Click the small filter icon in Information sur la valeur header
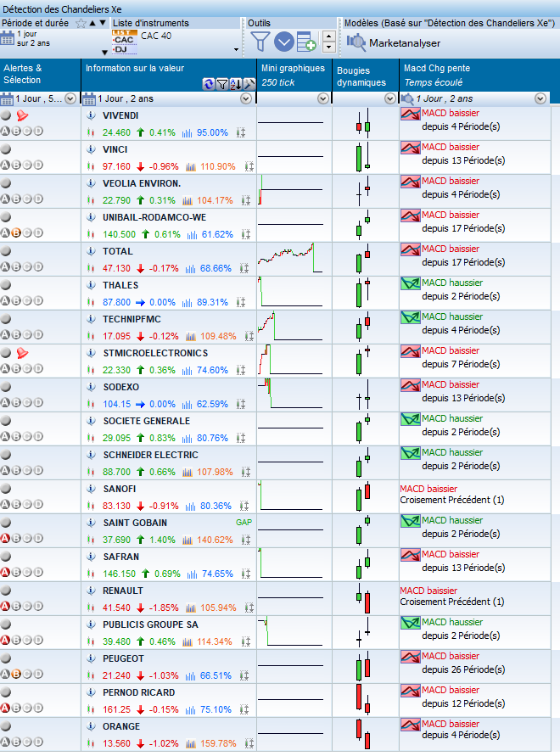Screen dimensions: 560x756 pyautogui.click(x=221, y=84)
